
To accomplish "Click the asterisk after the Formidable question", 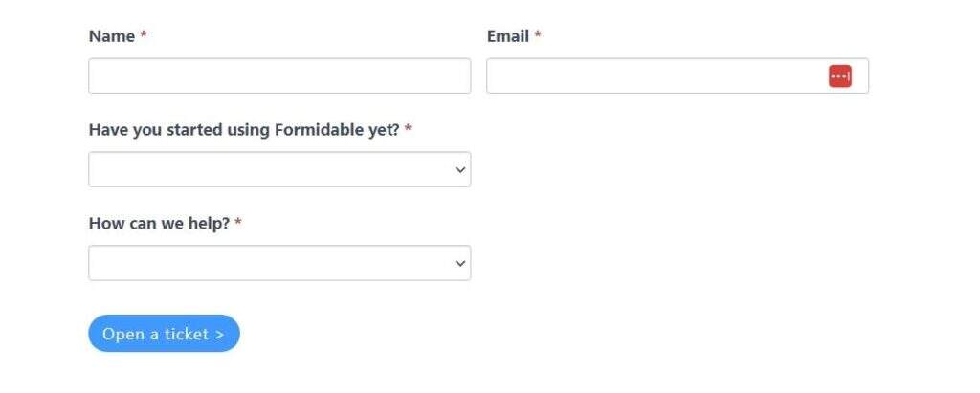I will (408, 130).
